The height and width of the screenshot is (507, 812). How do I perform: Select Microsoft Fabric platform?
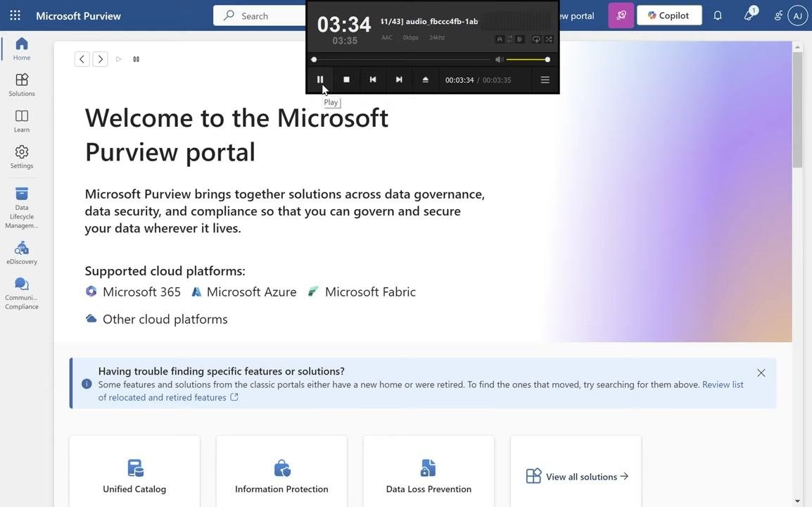[362, 292]
